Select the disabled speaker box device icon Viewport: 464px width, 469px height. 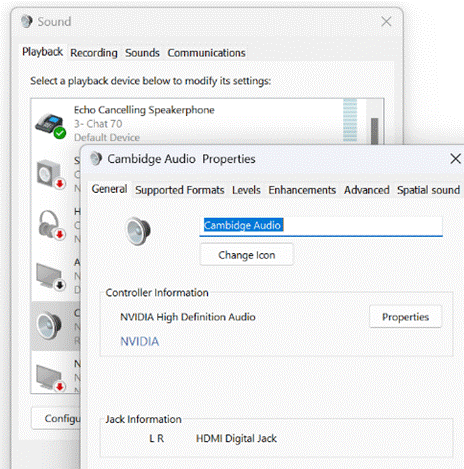(x=51, y=174)
